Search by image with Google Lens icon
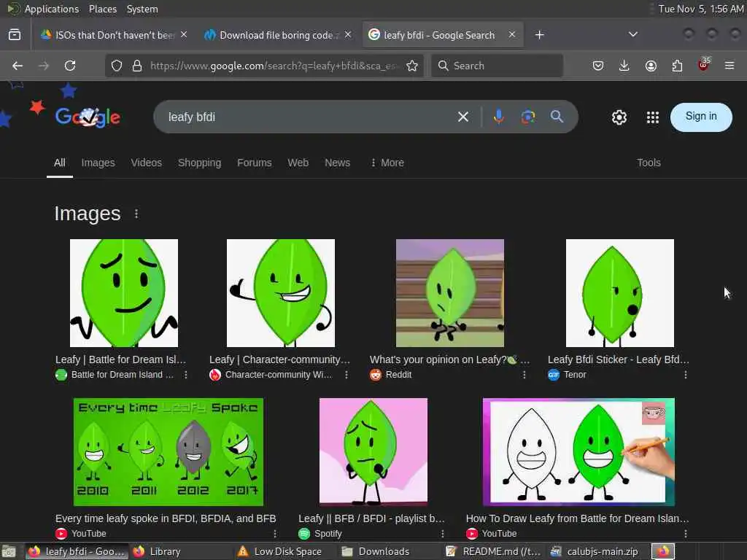Screen dimensions: 747x560 [528, 117]
